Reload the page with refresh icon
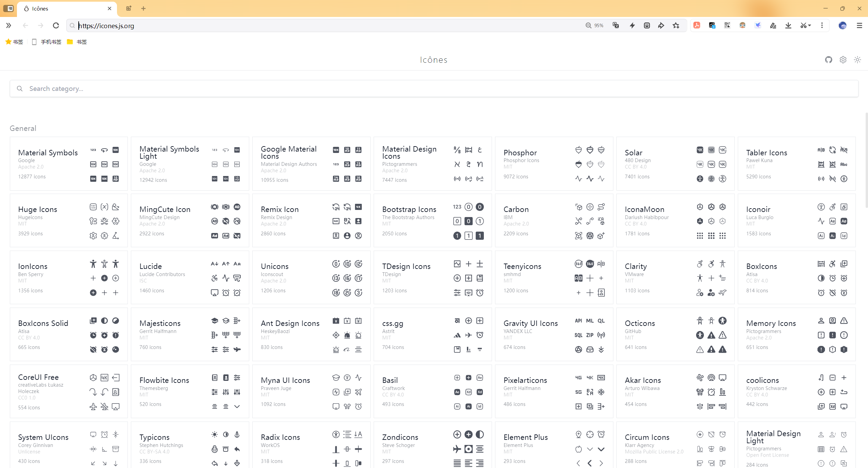Screen dimensions: 868x468 point(56,25)
